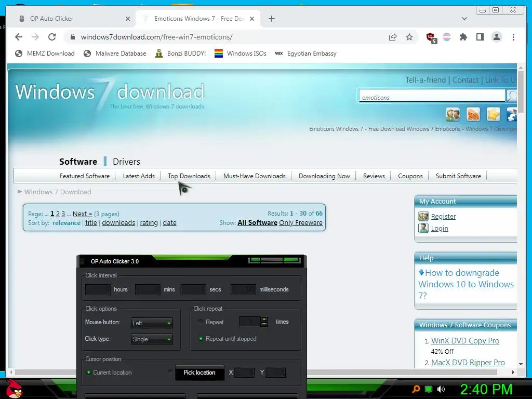Open Chrome profile avatar
The width and height of the screenshot is (532, 399).
pyautogui.click(x=496, y=37)
